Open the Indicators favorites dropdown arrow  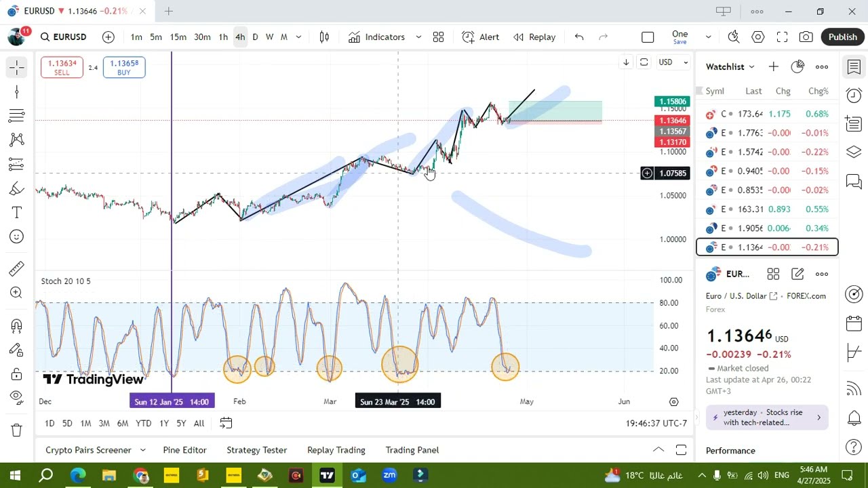pos(418,37)
